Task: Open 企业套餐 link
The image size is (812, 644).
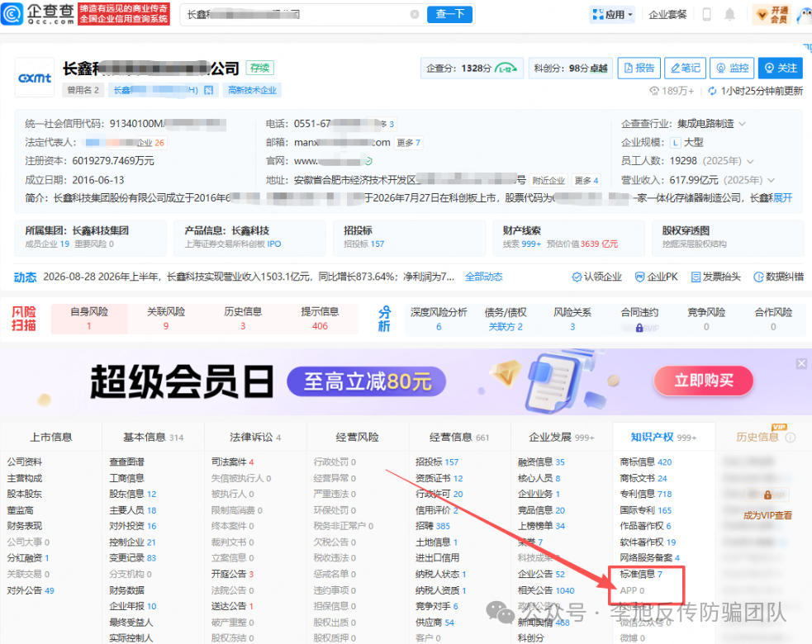Action: point(667,15)
